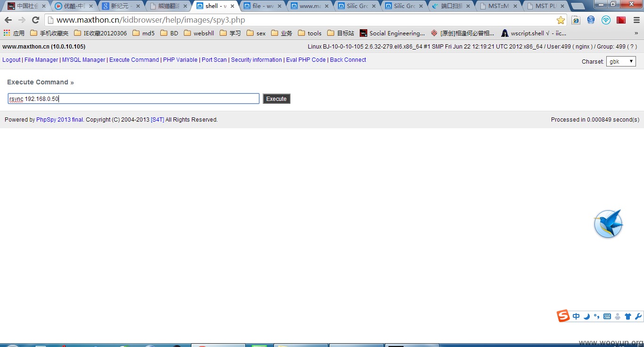Click the Maxthon blue bird logo
The image size is (644, 347).
click(x=608, y=224)
